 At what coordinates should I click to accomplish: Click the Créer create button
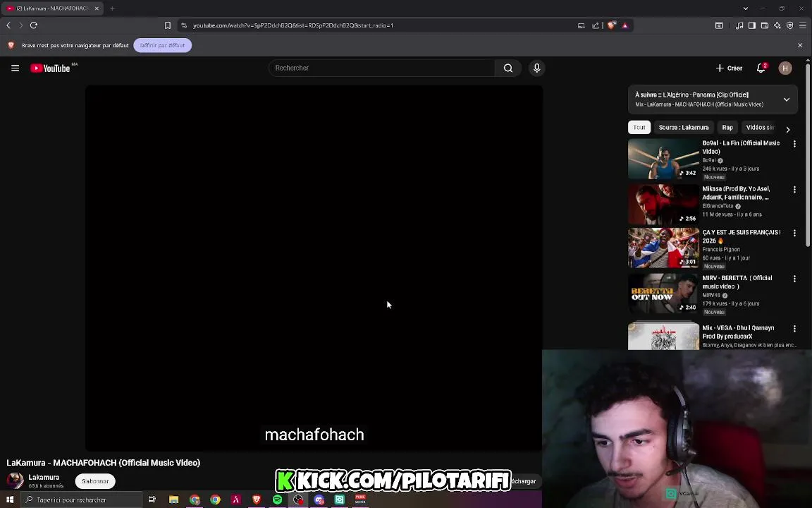[729, 68]
